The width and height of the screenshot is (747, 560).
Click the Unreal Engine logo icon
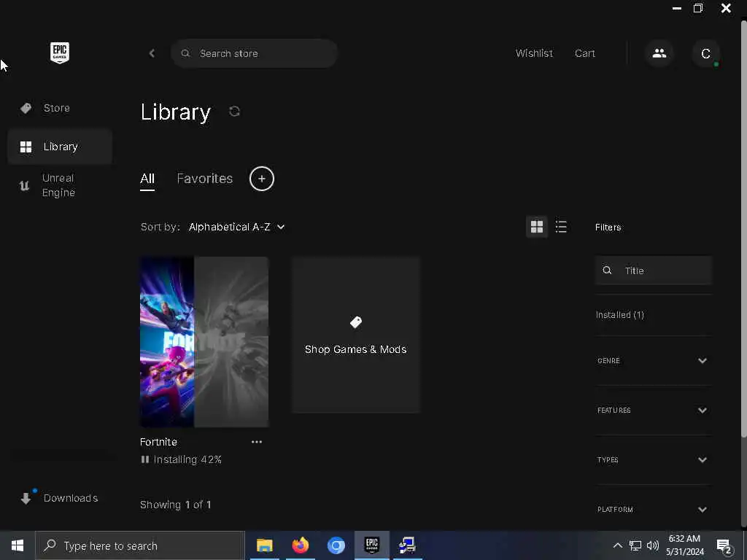point(24,185)
